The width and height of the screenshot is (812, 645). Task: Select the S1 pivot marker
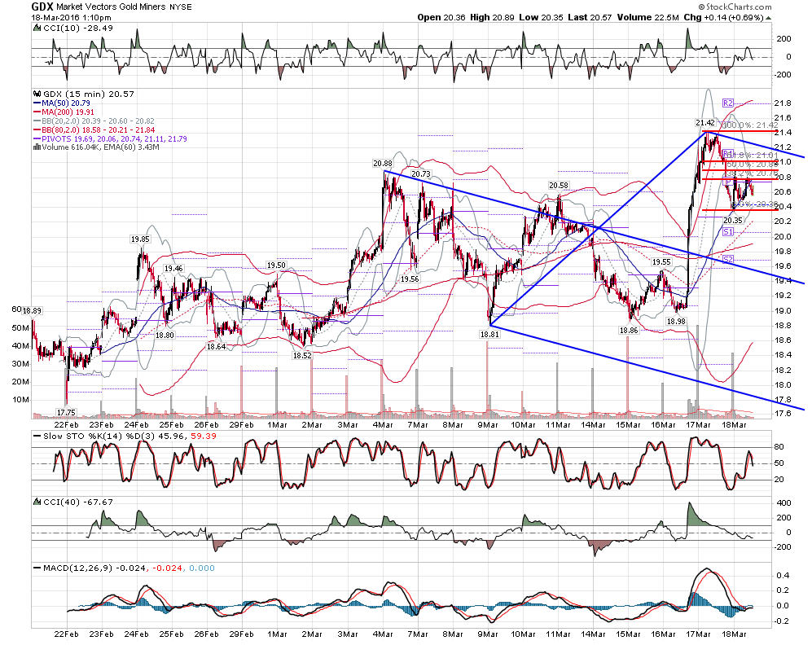pos(728,232)
